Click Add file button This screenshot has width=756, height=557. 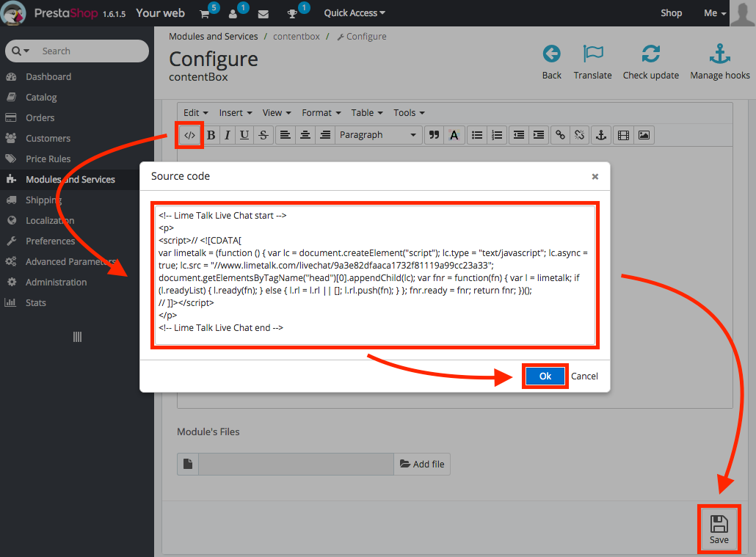(422, 464)
